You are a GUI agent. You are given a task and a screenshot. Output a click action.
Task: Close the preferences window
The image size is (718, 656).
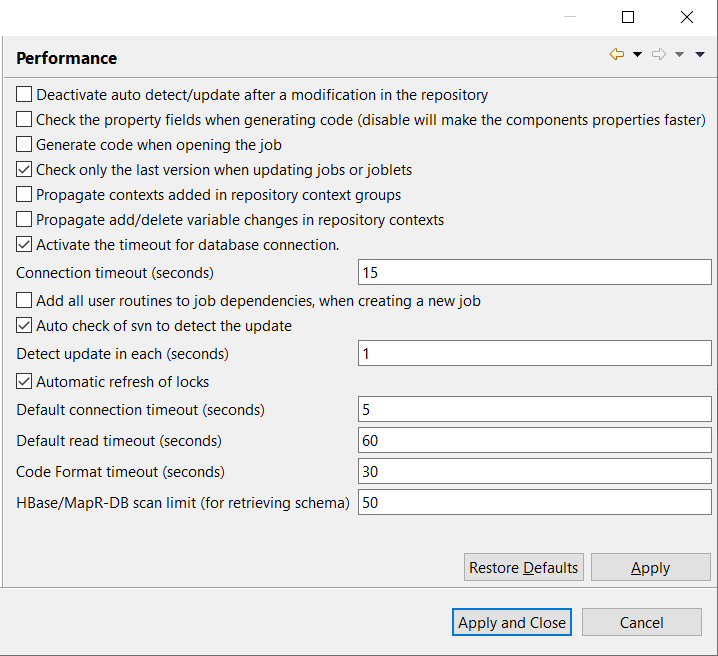click(x=687, y=17)
